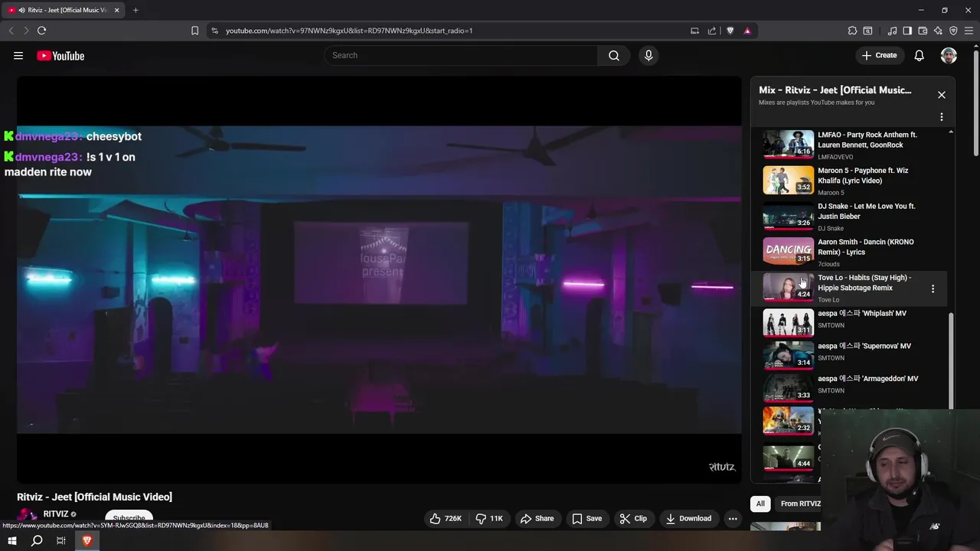Open Leo AI sparkle icon
Screen dimensions: 980x551
[938, 31]
